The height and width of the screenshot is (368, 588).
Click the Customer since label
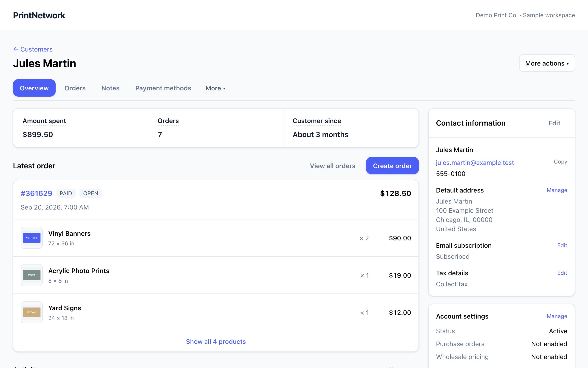[317, 121]
